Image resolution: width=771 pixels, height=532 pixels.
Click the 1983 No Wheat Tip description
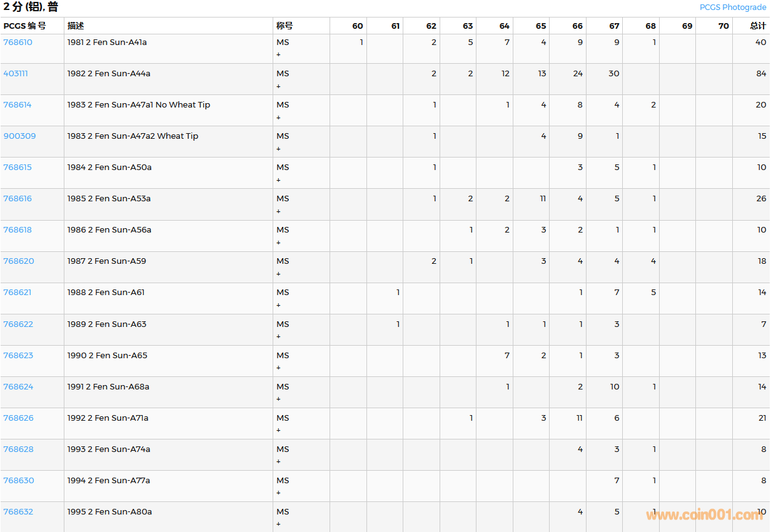tap(138, 105)
